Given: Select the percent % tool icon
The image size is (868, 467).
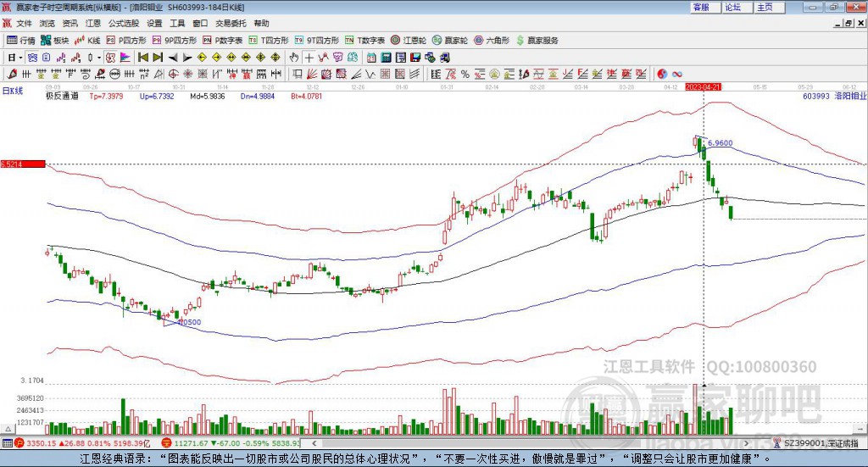Looking at the screenshot, I should coord(465,74).
